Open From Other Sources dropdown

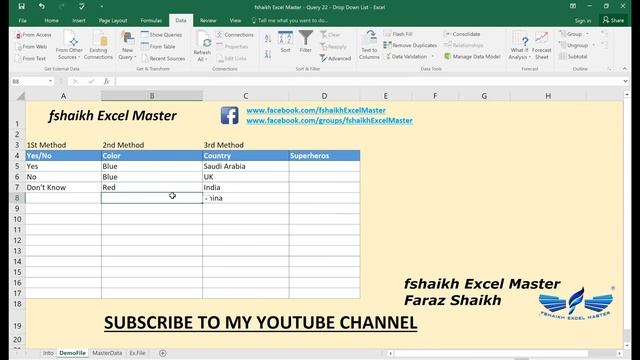[69, 46]
